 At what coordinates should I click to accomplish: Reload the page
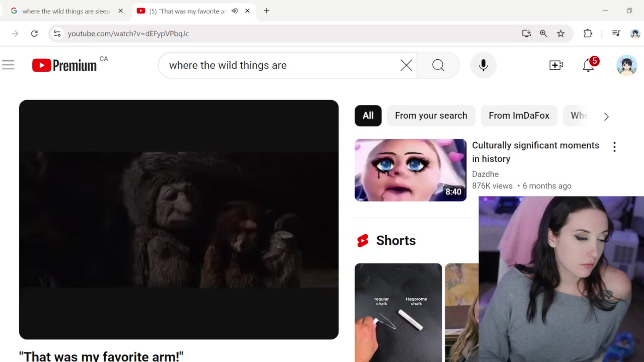point(34,34)
